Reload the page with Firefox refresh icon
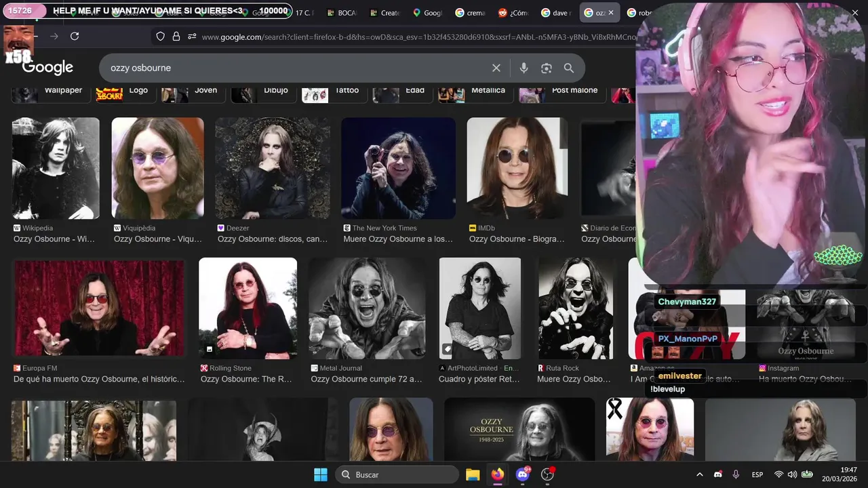The image size is (868, 488). tap(75, 36)
